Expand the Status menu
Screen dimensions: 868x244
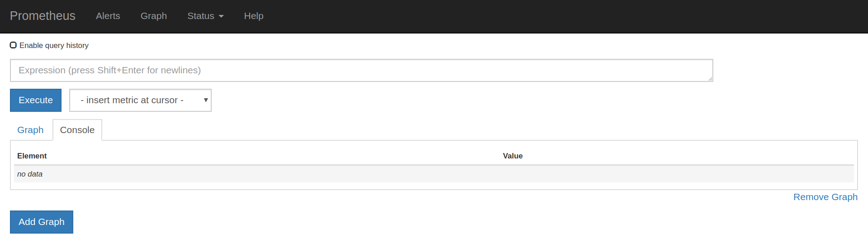click(x=205, y=16)
